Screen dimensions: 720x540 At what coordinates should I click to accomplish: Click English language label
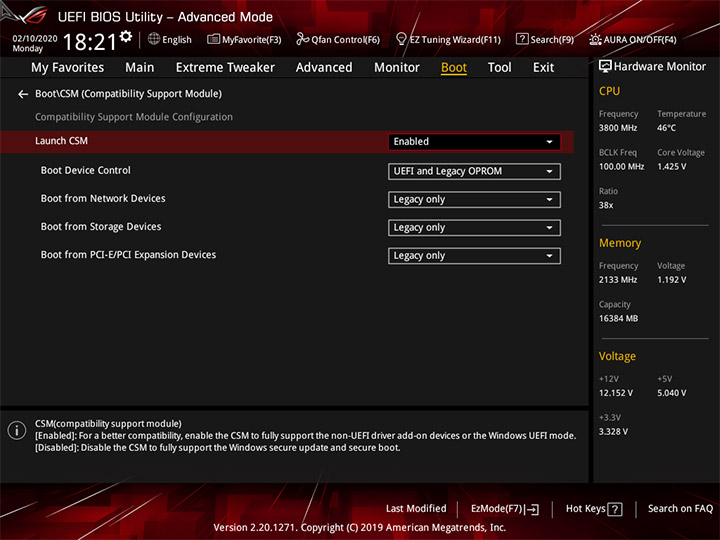[x=177, y=39]
